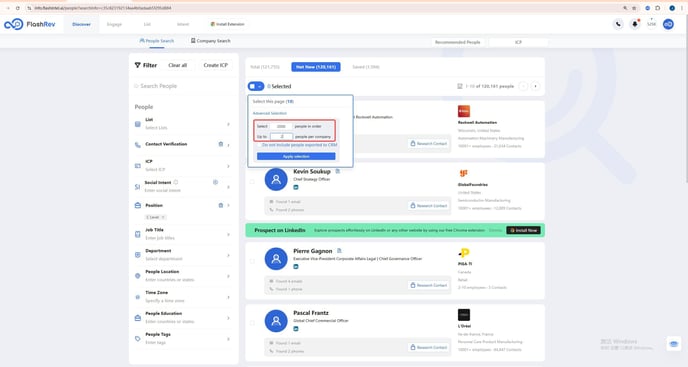Expand the Social Intent filter

pyautogui.click(x=228, y=187)
